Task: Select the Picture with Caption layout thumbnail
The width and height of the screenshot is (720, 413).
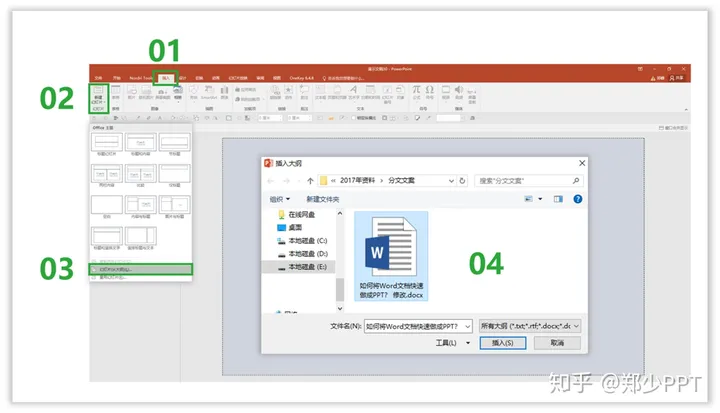Action: pos(174,204)
